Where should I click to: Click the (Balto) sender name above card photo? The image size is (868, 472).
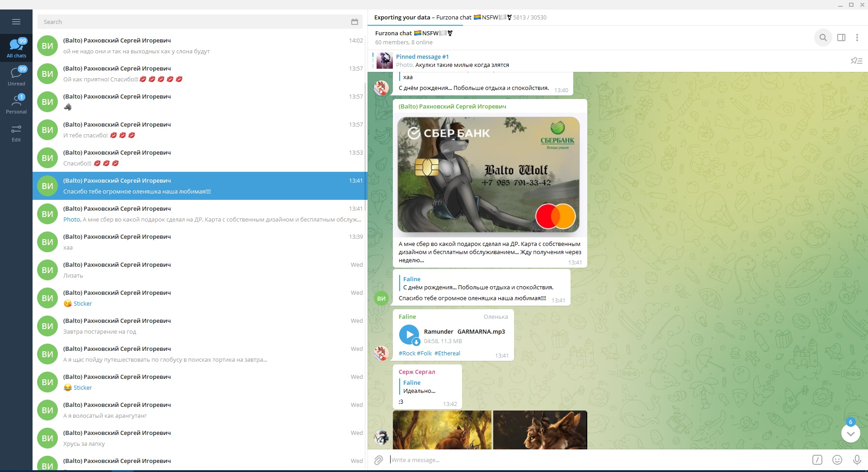pyautogui.click(x=452, y=106)
